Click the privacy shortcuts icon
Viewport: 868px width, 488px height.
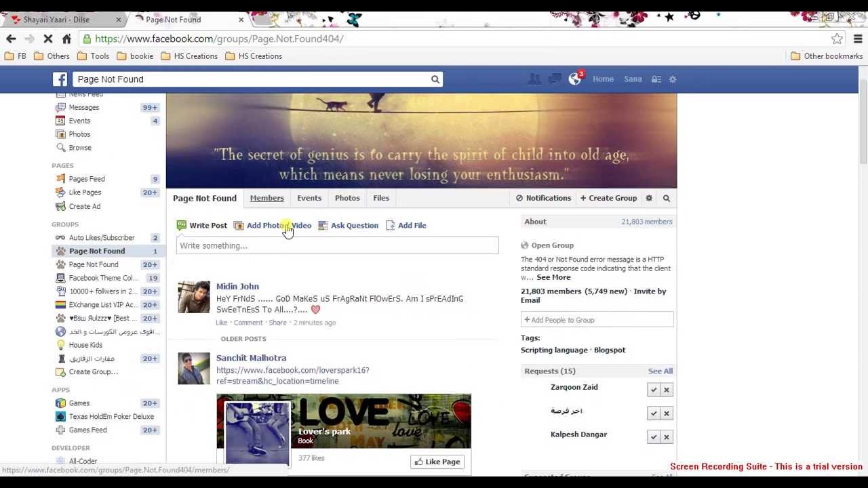(x=656, y=79)
